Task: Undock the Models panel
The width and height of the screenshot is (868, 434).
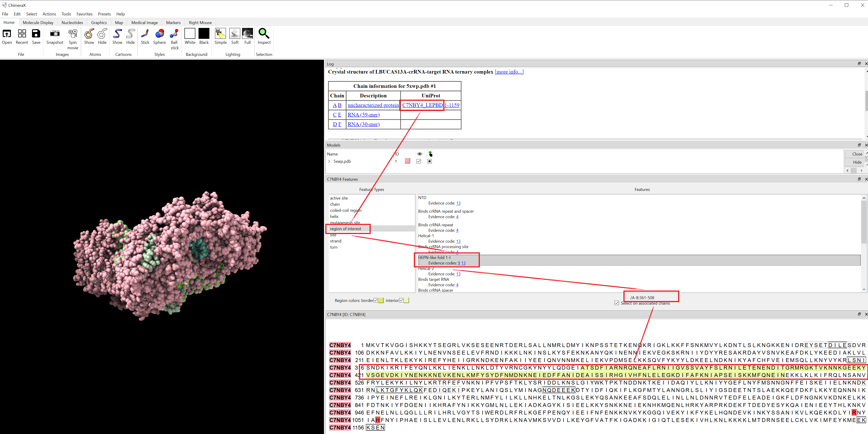Action: [x=859, y=145]
